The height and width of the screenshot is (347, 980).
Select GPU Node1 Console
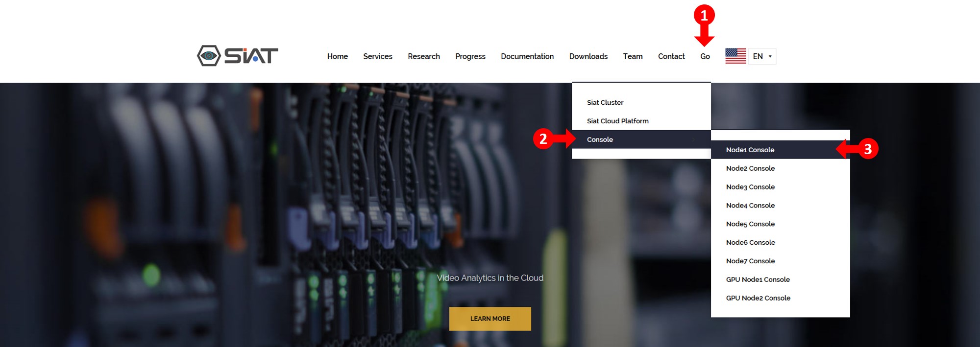758,279
